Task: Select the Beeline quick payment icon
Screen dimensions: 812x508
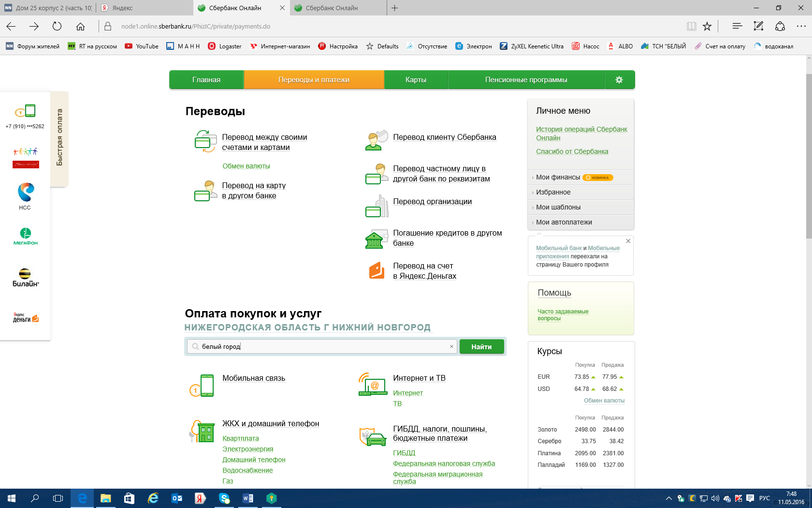Action: pyautogui.click(x=25, y=278)
